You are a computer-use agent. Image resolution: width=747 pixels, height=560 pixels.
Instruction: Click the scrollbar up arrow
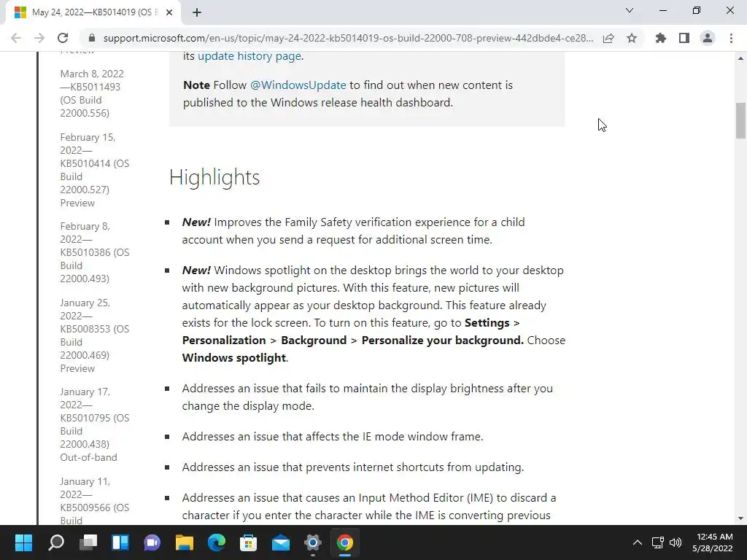click(x=740, y=58)
